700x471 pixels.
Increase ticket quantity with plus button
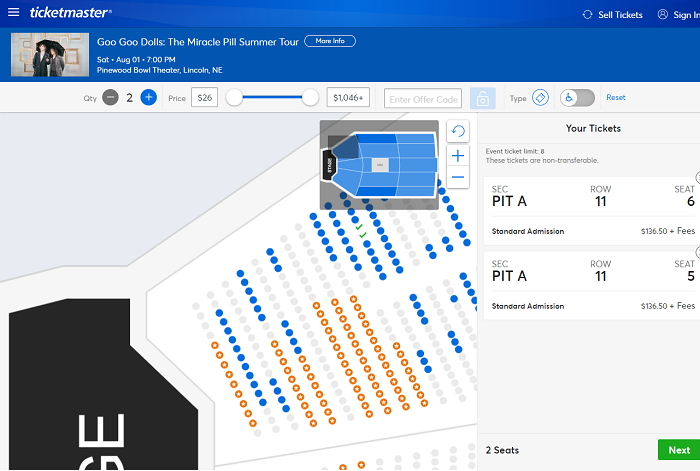pos(148,97)
